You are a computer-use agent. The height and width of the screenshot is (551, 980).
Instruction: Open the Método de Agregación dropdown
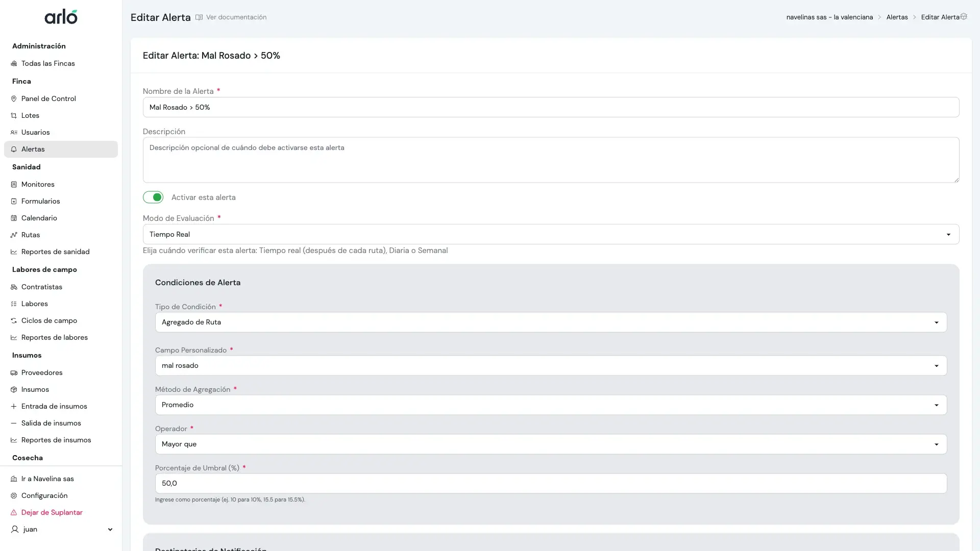pyautogui.click(x=937, y=405)
